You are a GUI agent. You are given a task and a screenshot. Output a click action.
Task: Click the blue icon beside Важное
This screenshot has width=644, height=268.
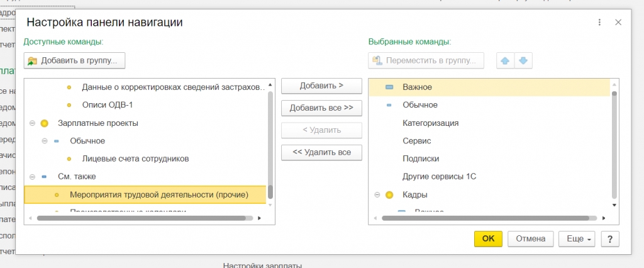(x=389, y=87)
